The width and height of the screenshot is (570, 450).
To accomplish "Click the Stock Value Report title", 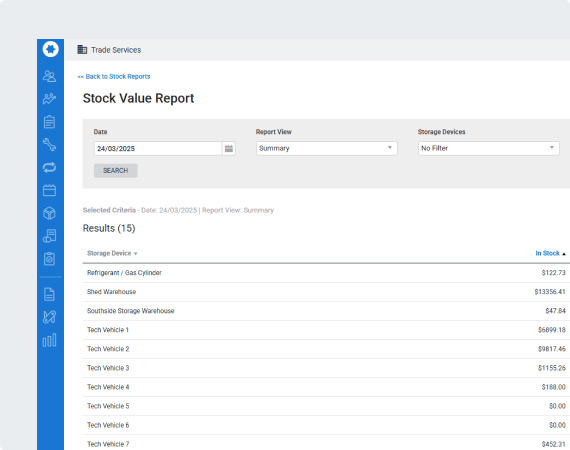I will coord(138,98).
